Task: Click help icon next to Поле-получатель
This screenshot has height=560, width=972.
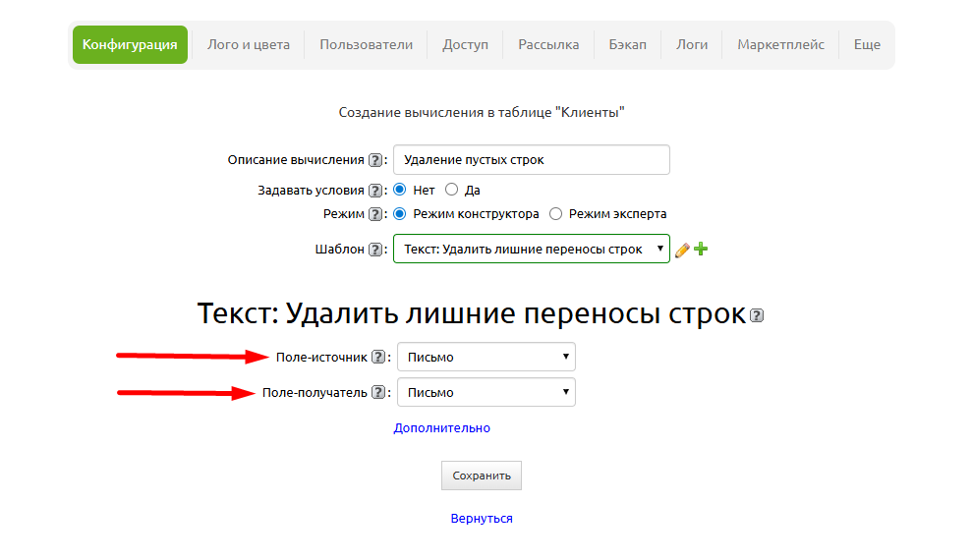Action: pos(377,393)
